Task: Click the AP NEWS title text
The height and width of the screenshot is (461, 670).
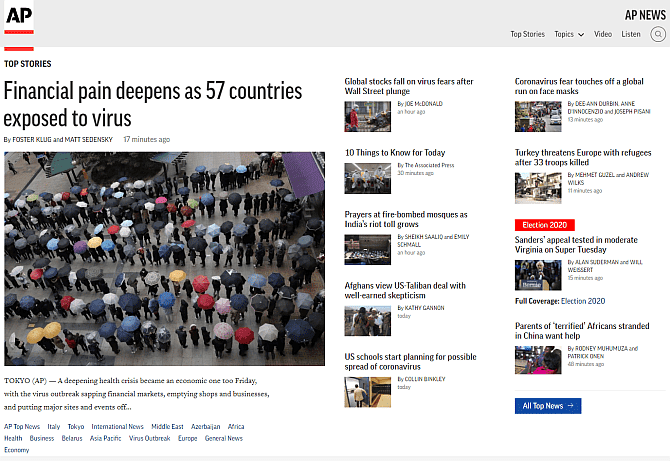Action: (x=645, y=15)
